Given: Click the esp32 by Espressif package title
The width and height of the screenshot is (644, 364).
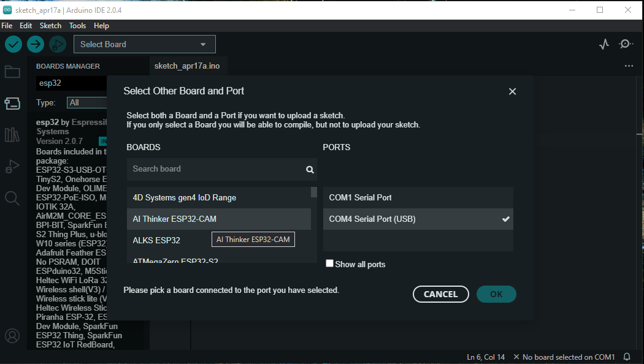Looking at the screenshot, I should [72, 126].
